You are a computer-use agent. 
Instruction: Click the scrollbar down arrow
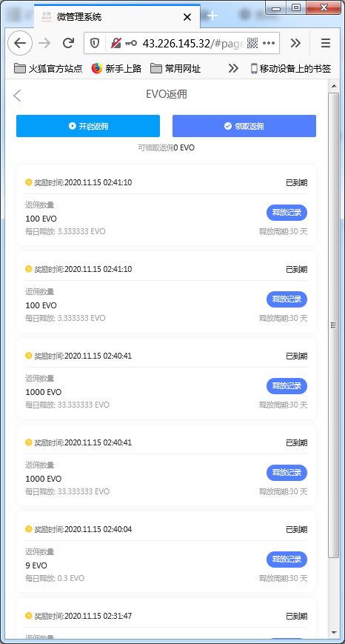(333, 632)
